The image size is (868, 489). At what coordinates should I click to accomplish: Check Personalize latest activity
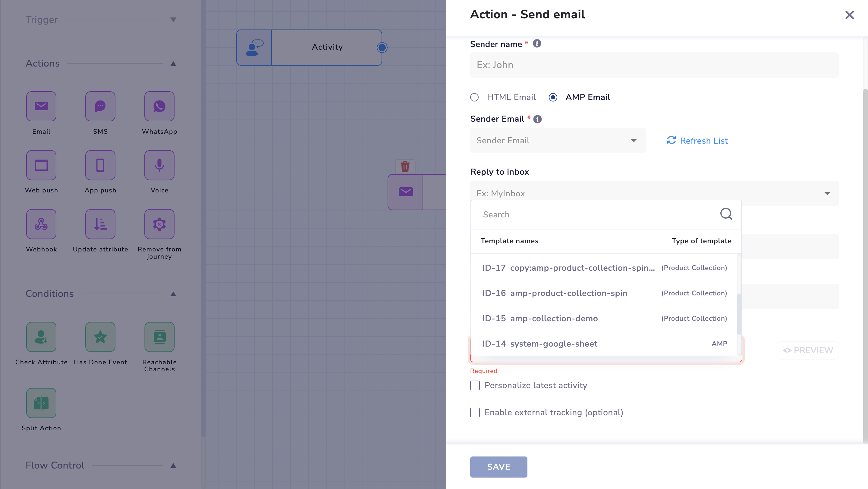coord(475,385)
